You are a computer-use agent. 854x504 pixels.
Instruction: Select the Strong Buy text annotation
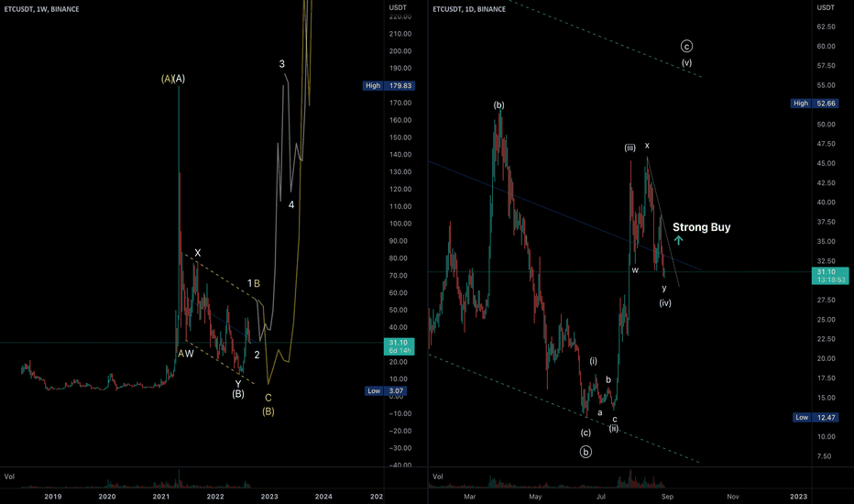[702, 227]
